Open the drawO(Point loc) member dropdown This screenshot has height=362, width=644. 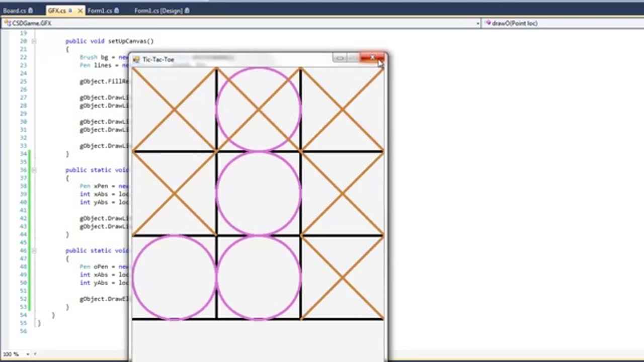point(562,23)
